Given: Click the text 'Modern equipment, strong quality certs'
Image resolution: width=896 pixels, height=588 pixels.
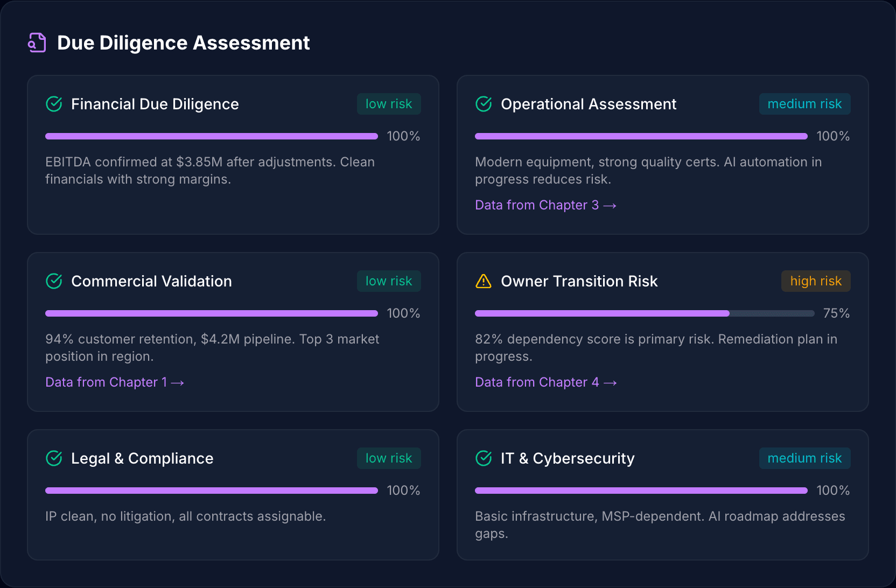Looking at the screenshot, I should click(596, 162).
